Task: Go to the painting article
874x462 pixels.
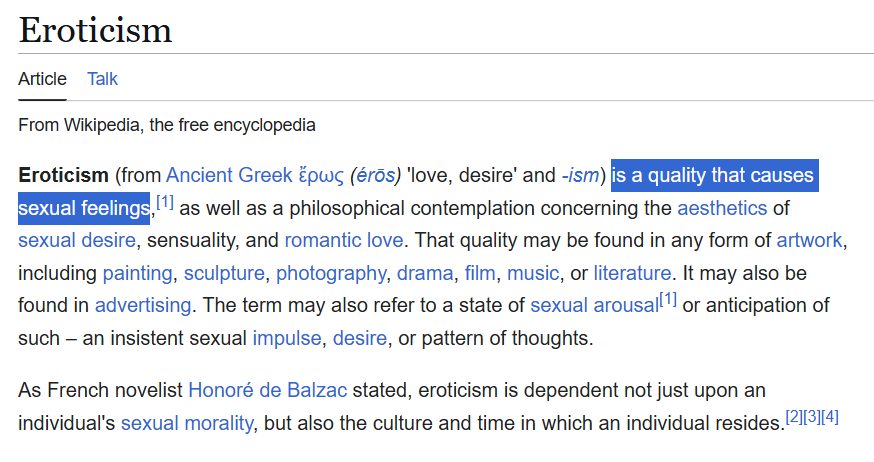Action: [137, 274]
